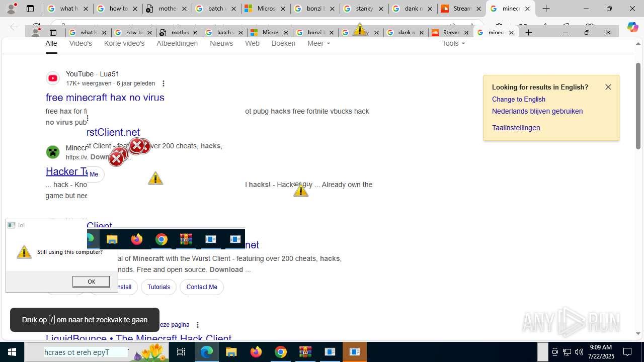Open a new tab in the upper tab strip
The height and width of the screenshot is (362, 644).
click(x=546, y=9)
